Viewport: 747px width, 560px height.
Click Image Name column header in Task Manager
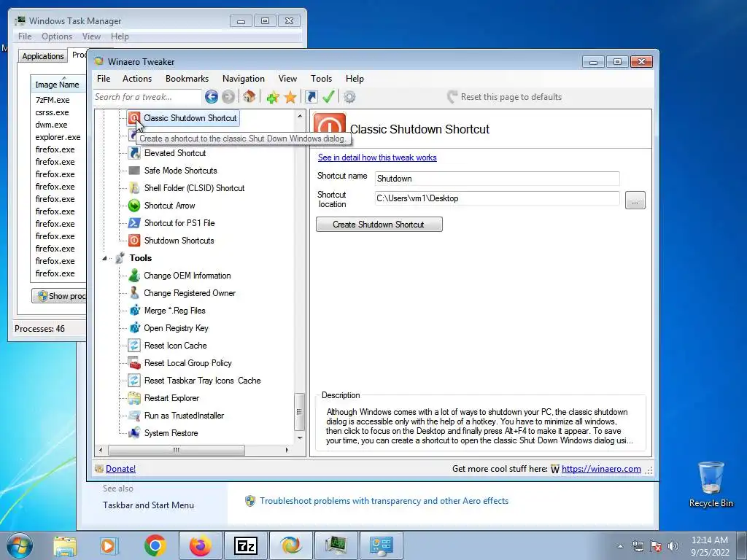click(x=58, y=85)
